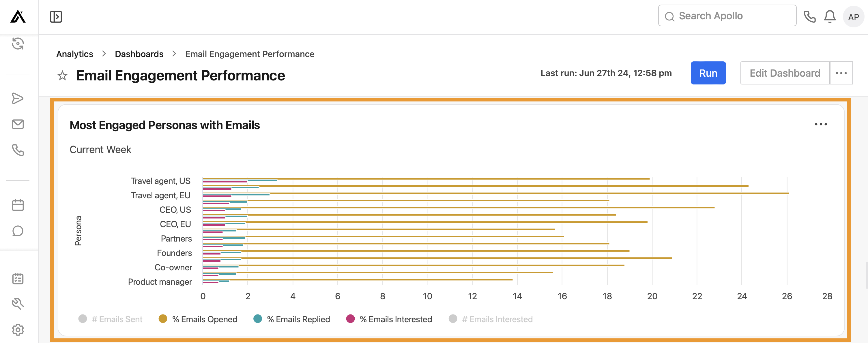Screen dimensions: 868x343
Task: Toggle # Emails Interested legend series
Action: click(490, 319)
